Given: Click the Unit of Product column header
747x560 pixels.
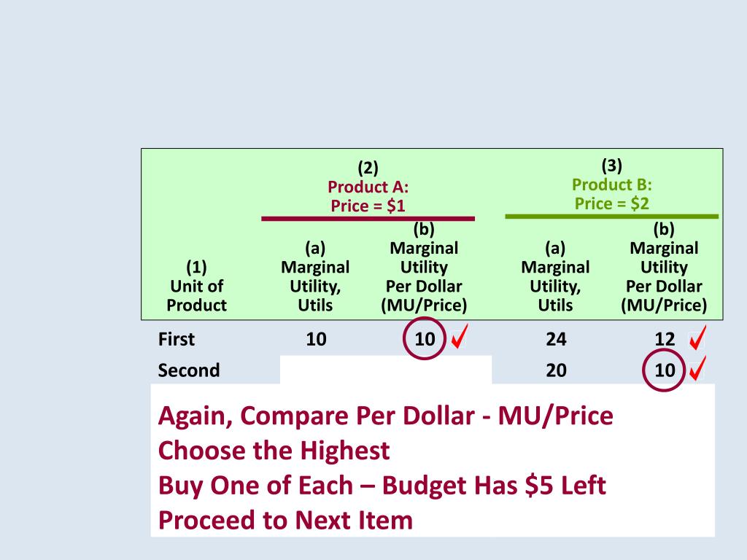Looking at the screenshot, I should pos(196,286).
